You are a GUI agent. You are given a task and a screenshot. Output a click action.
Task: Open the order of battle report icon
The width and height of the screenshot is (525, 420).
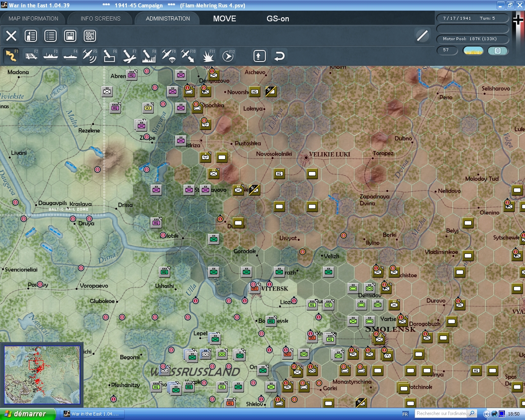coord(31,36)
